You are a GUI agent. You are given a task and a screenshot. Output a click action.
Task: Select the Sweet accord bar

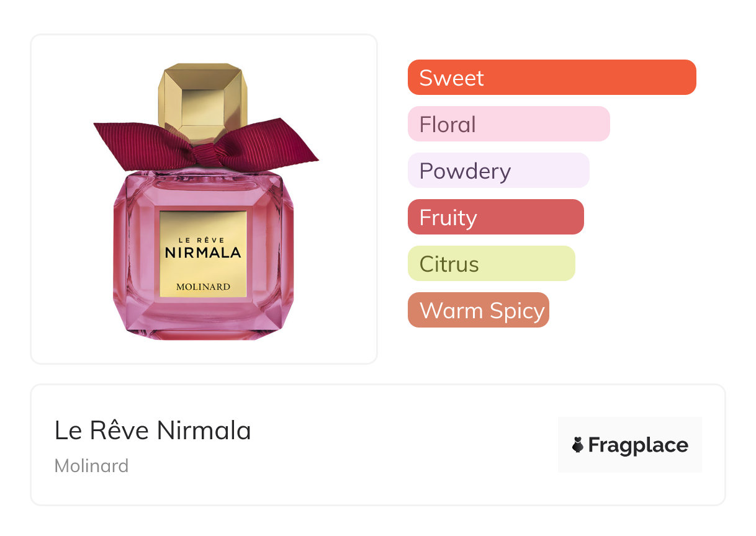(x=551, y=78)
